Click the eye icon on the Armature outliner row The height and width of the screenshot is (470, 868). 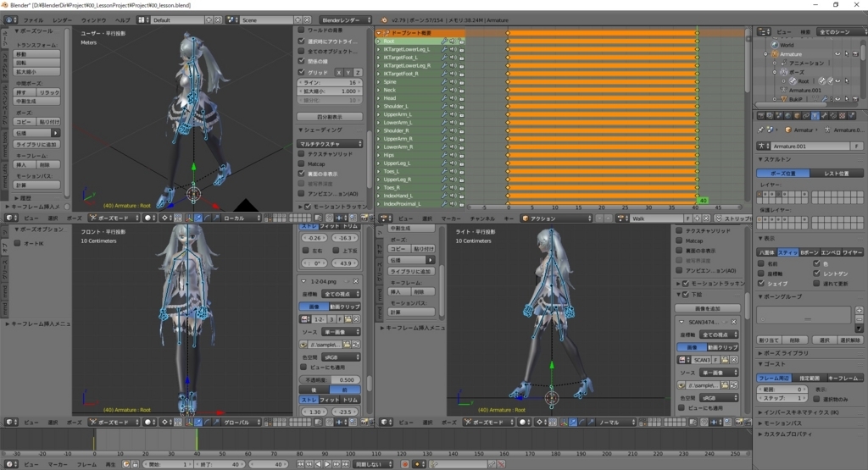point(837,53)
